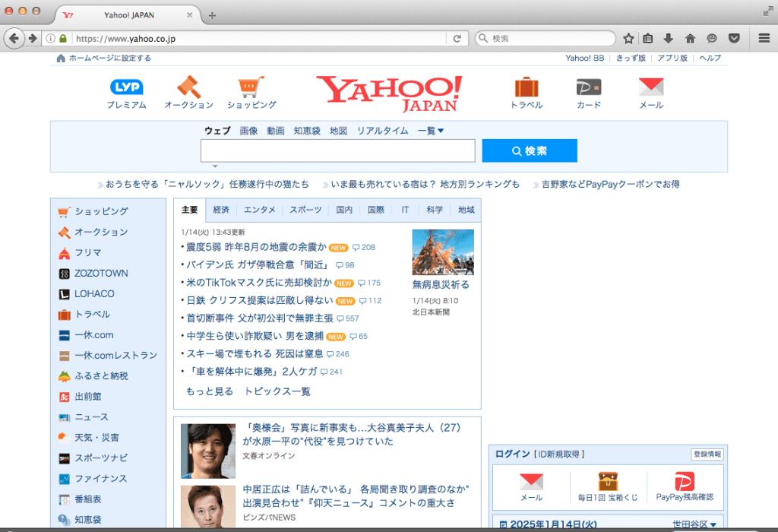
Task: Open the トピックス一覧 link
Action: tap(277, 391)
